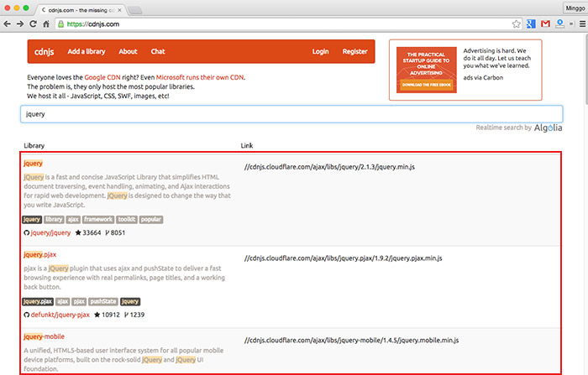Click the star icon next to 10912
Viewport: 588px width, 375px height.
coord(97,315)
